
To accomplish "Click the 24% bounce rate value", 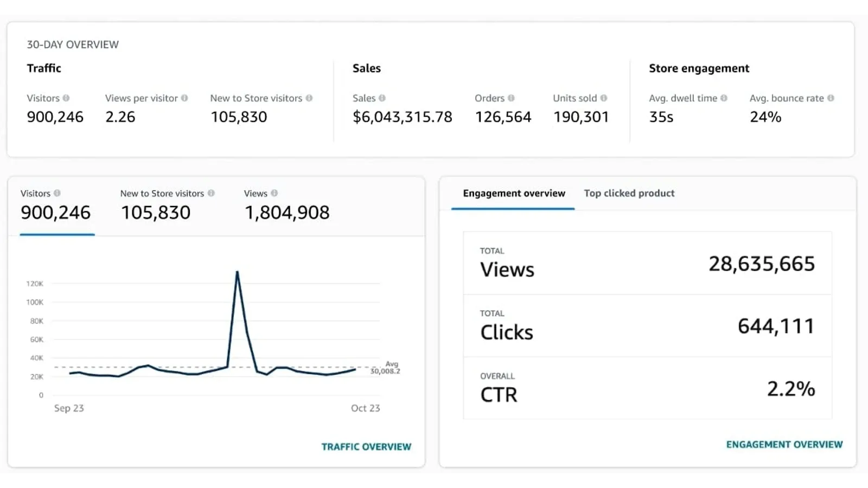I will [765, 117].
